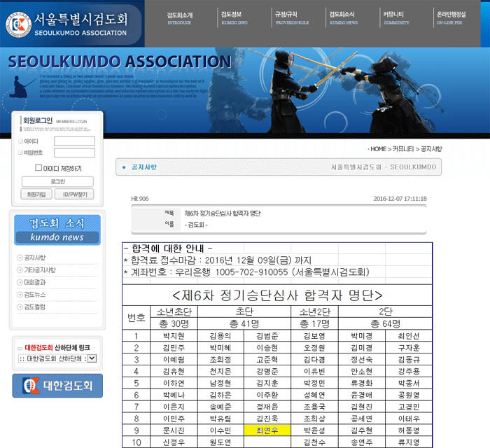Click the ID/PW찾기 button
Viewport: 490px width, 448px height.
click(x=74, y=194)
